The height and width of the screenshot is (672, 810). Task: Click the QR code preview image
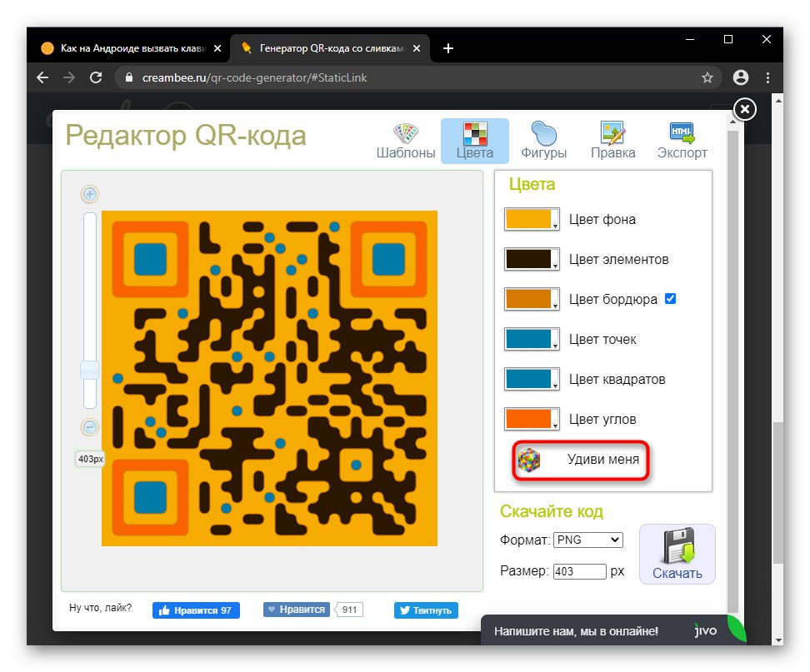tap(270, 378)
